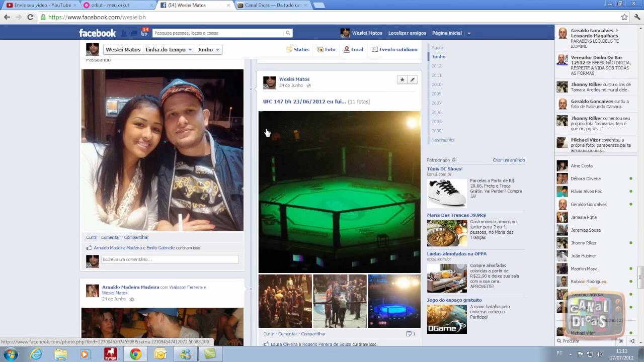Open OGame ad image
Image resolution: width=644 pixels, height=362 pixels.
click(x=447, y=319)
